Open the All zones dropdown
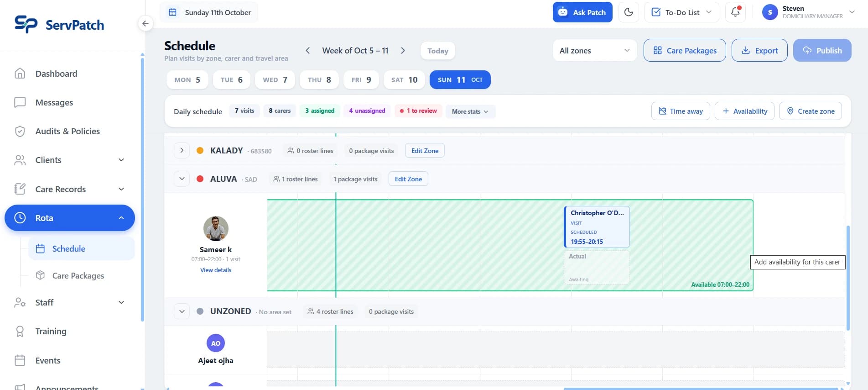 (x=595, y=50)
